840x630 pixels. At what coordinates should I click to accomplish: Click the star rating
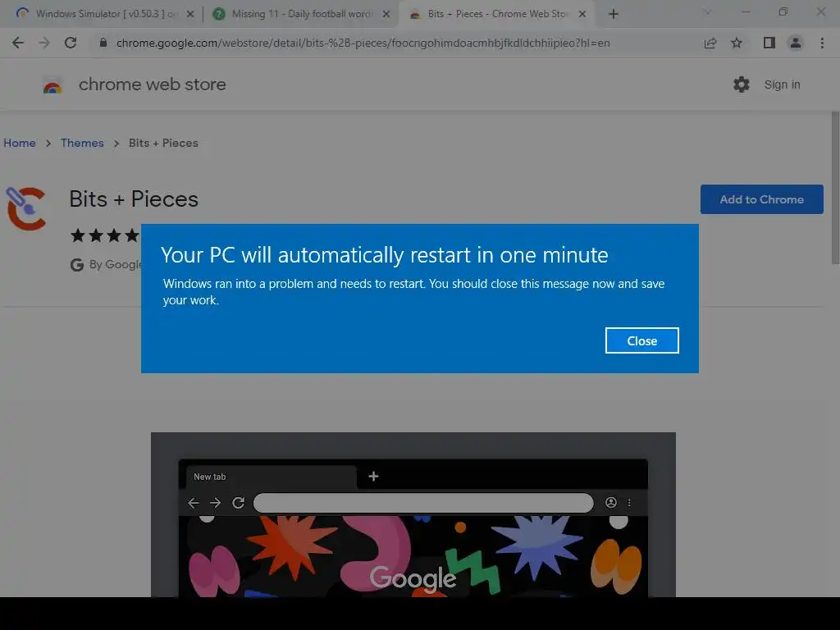(x=105, y=235)
